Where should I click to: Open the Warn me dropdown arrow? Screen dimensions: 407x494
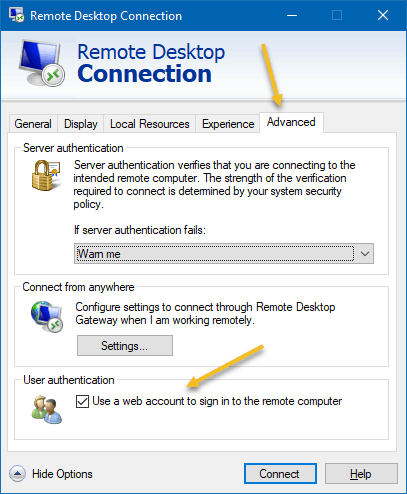pos(365,254)
